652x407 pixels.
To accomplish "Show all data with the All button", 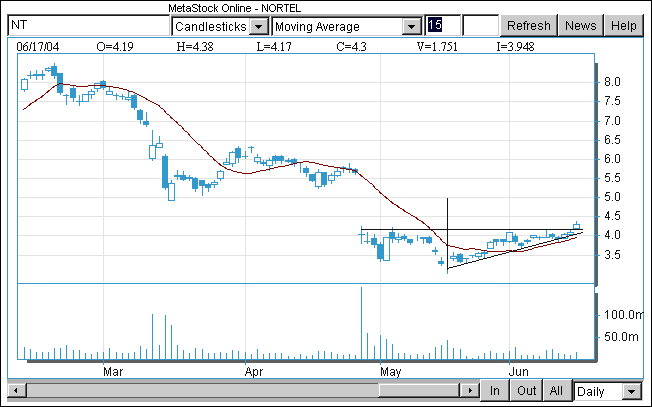I will click(556, 391).
